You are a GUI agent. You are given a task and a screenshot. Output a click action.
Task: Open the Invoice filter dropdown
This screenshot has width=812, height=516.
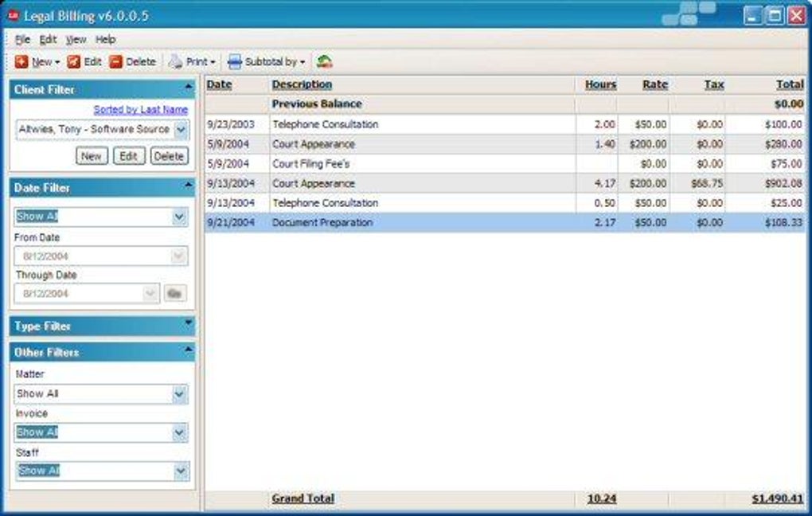pyautogui.click(x=179, y=432)
